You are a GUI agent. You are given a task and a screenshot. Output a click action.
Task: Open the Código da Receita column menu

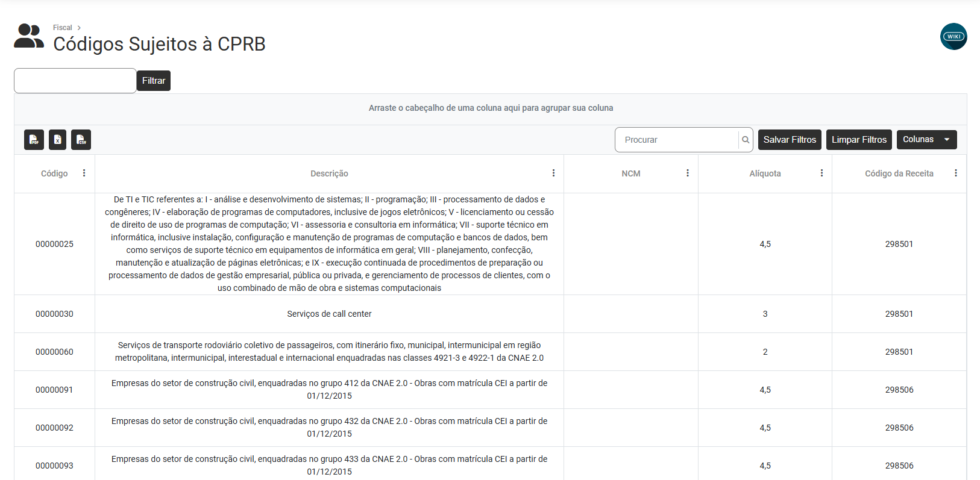[x=955, y=173]
